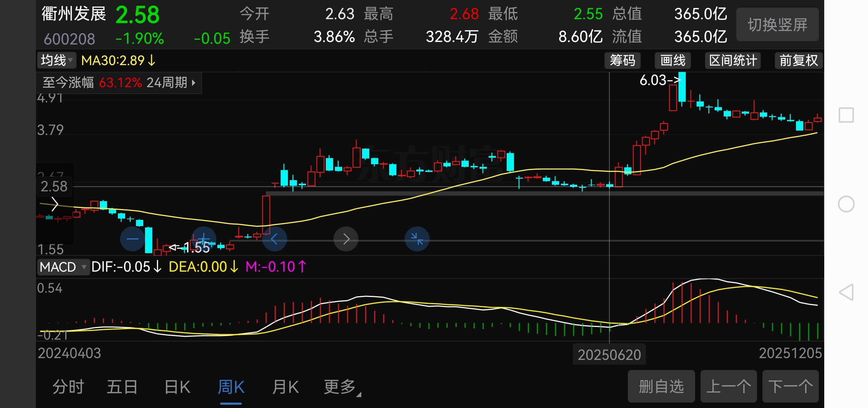Click the 切换竖屏 button
868x408 pixels.
[x=777, y=25]
